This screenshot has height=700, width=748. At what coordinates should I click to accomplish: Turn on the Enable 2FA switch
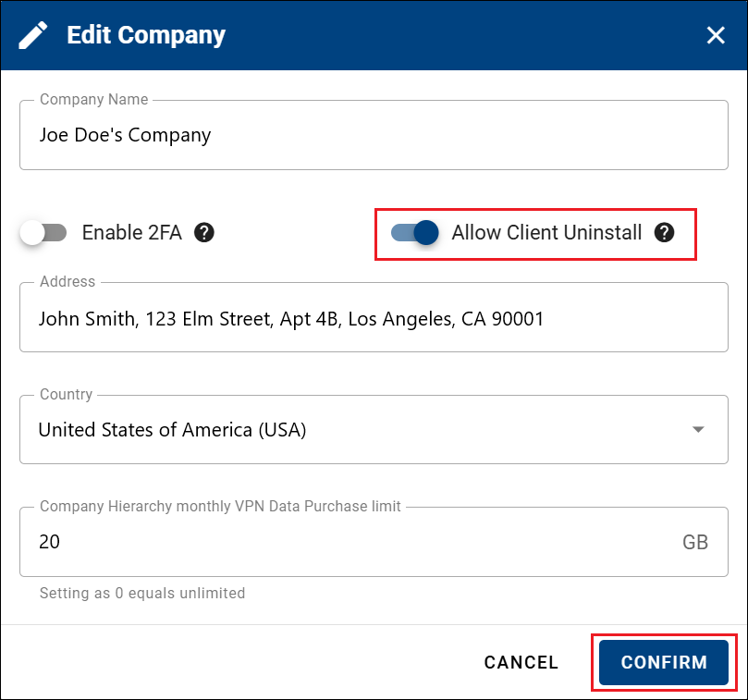(x=43, y=233)
